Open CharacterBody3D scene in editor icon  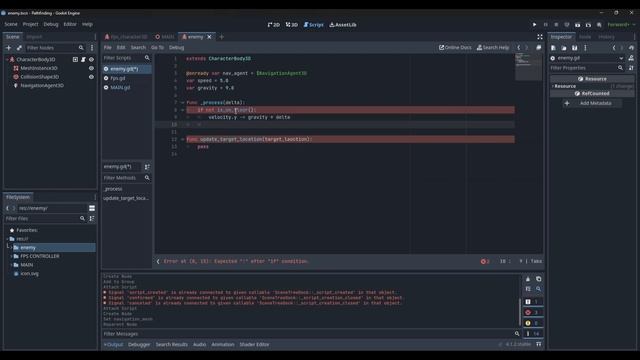pyautogui.click(x=75, y=60)
